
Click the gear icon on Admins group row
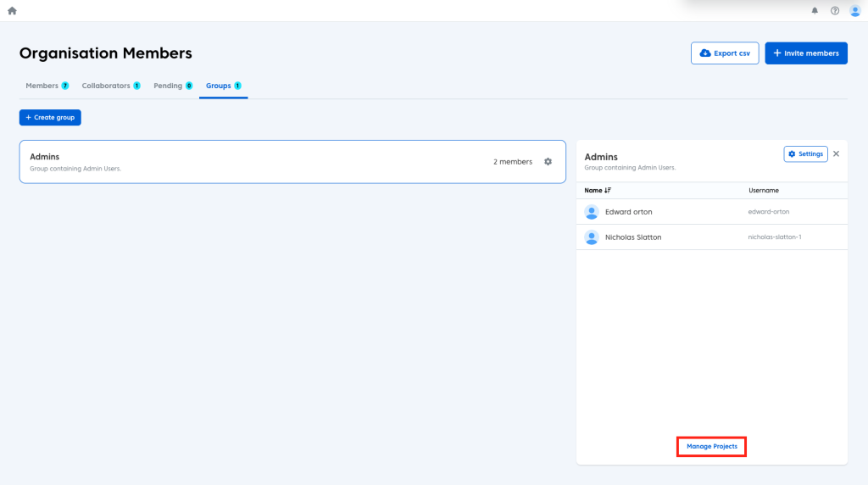(x=548, y=162)
